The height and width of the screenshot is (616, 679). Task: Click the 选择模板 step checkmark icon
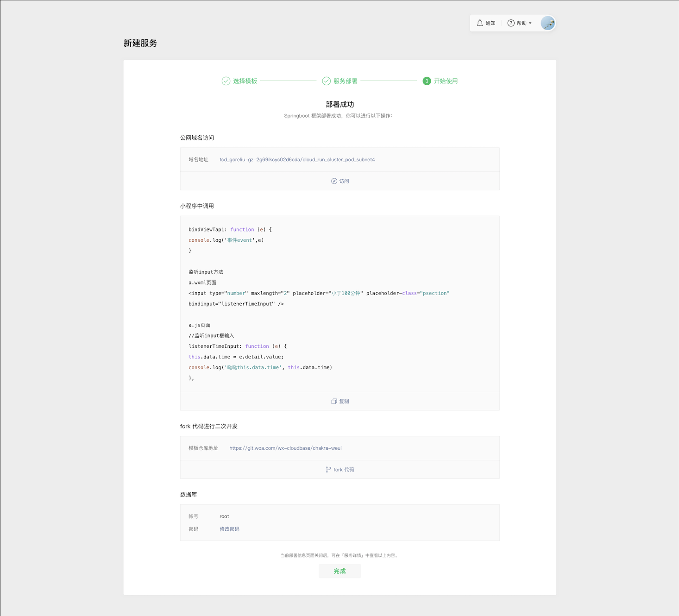[226, 81]
